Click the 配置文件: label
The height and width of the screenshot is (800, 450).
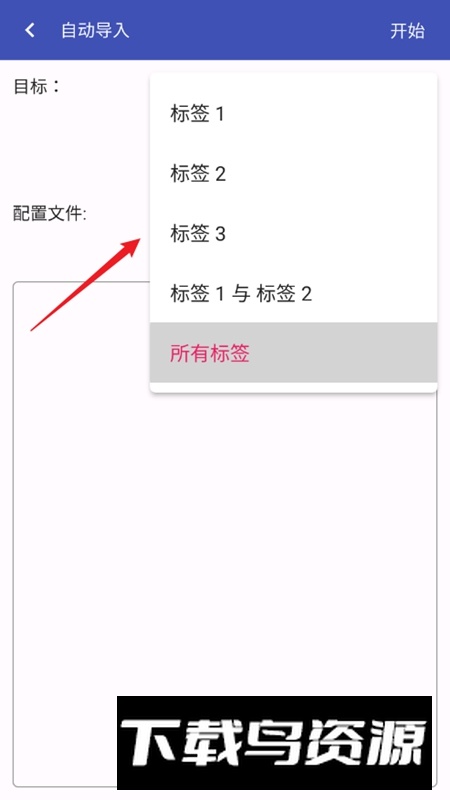[49, 213]
